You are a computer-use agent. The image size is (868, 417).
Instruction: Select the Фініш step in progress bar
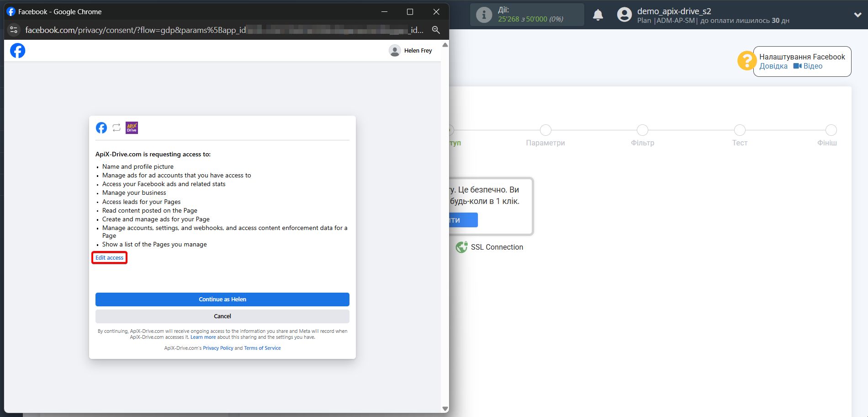pyautogui.click(x=831, y=130)
